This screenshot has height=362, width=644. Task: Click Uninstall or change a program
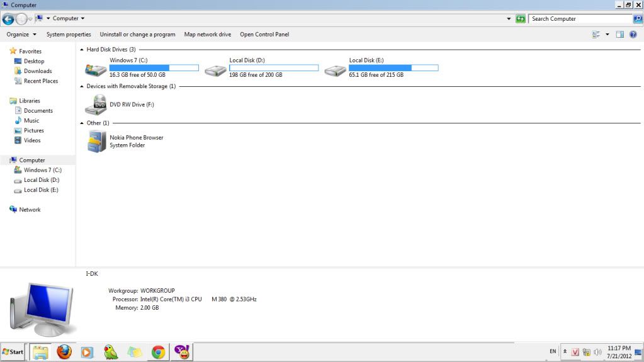coord(138,35)
